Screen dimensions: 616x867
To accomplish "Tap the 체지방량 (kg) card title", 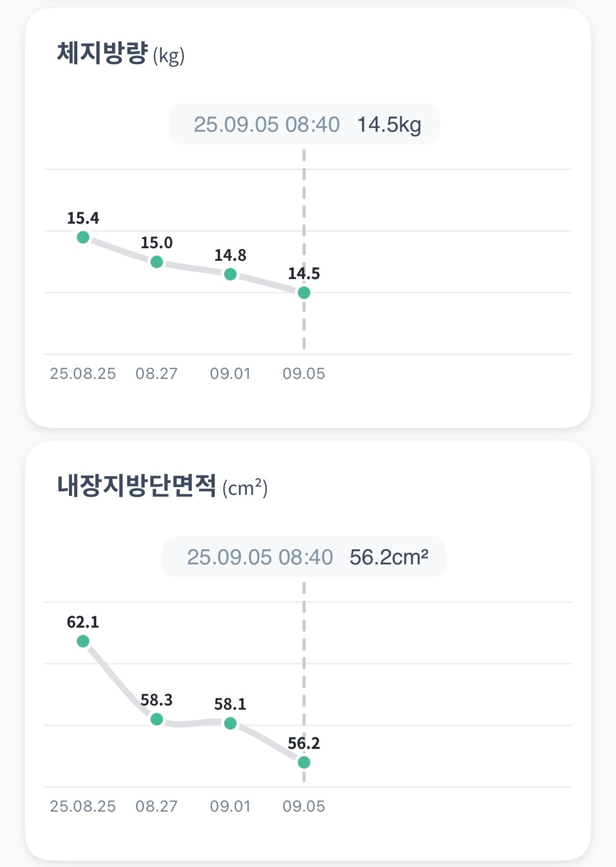I will click(x=121, y=54).
